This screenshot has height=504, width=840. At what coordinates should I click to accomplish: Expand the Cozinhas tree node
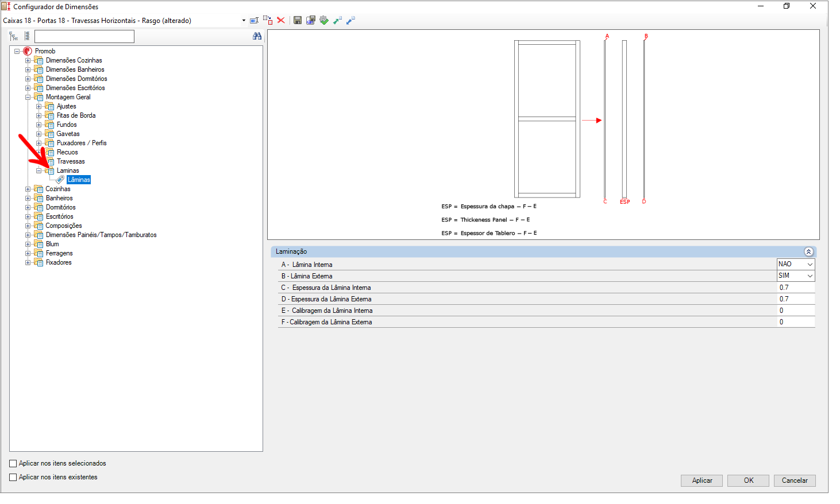tap(28, 189)
